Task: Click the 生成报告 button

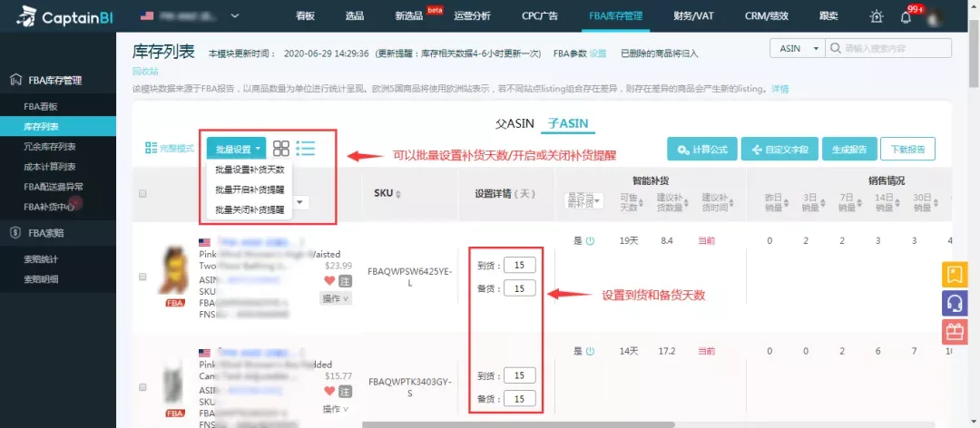Action: tap(849, 150)
